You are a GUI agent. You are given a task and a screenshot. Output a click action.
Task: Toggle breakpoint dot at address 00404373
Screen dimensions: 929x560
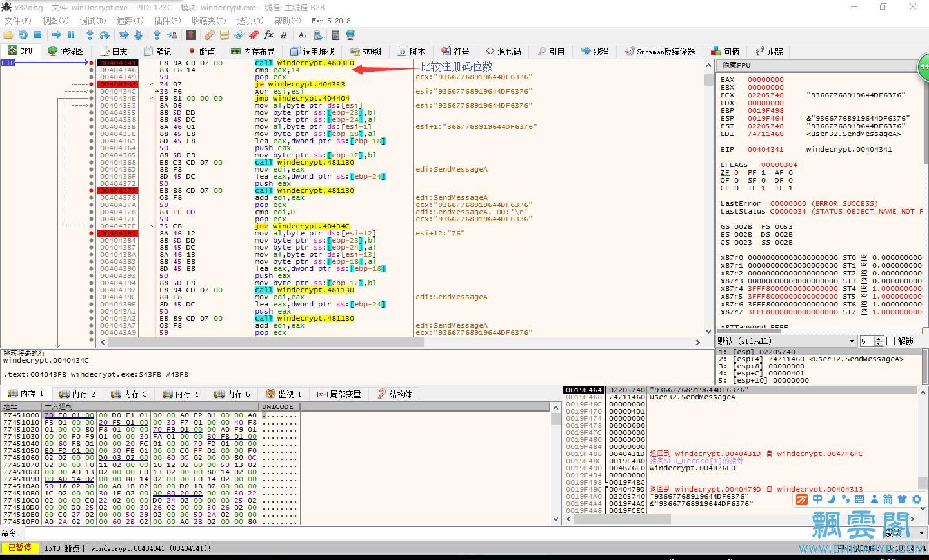click(x=92, y=191)
